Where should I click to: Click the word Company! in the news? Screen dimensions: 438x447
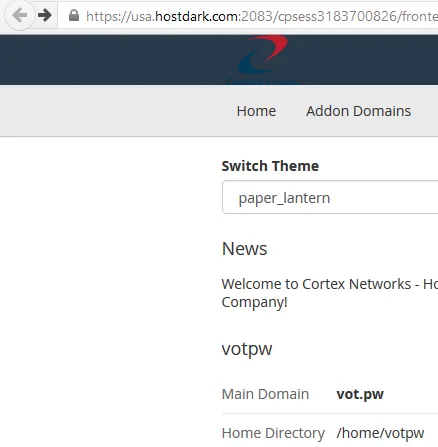click(254, 303)
